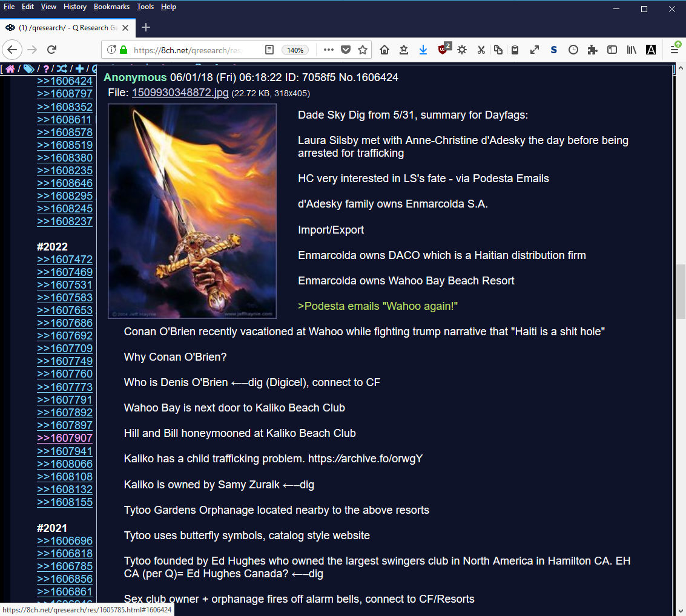Click the clipboard paste icon

tap(515, 50)
